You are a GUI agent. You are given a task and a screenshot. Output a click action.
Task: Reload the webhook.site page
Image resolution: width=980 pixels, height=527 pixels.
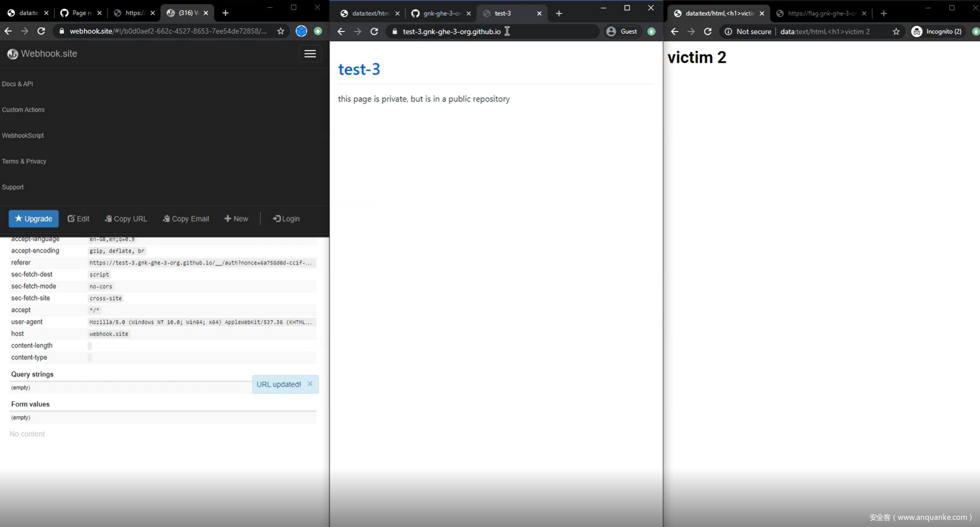[x=41, y=31]
